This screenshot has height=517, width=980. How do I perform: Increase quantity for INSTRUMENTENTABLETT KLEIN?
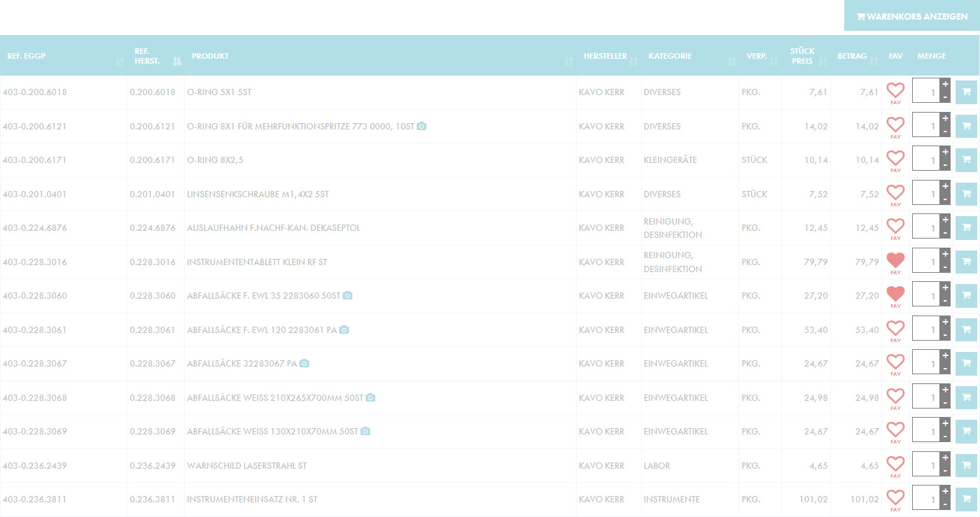point(945,254)
